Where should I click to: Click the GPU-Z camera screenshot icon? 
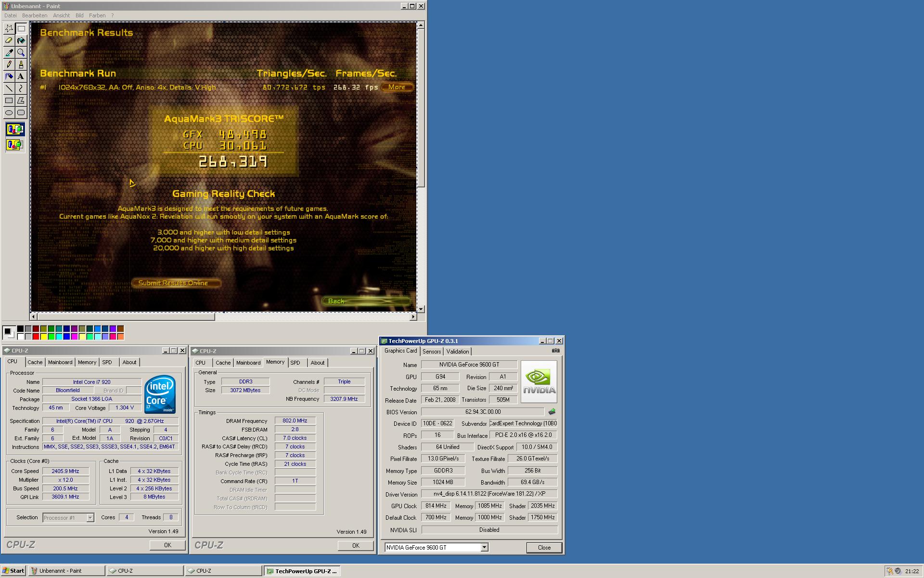coord(555,351)
